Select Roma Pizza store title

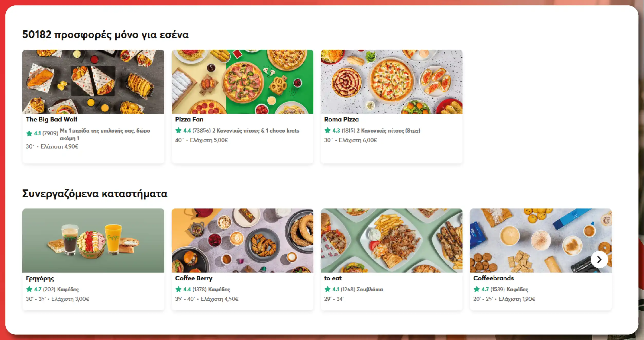341,119
